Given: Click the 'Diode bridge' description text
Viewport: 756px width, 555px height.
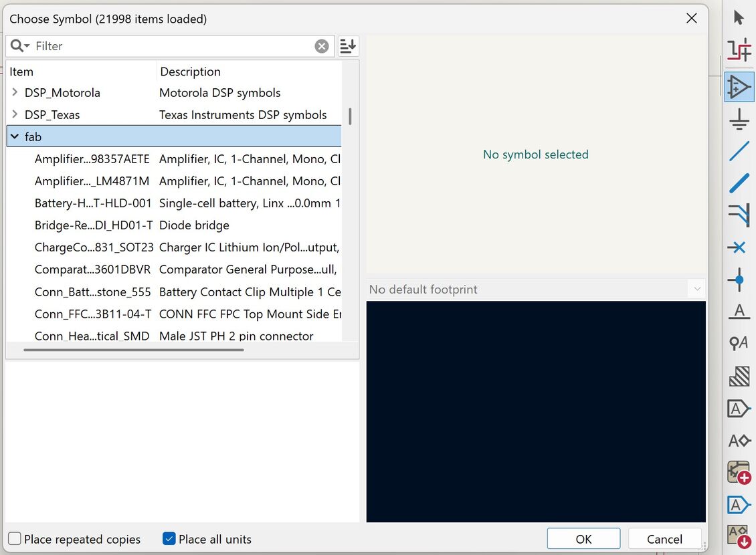Looking at the screenshot, I should pyautogui.click(x=194, y=225).
